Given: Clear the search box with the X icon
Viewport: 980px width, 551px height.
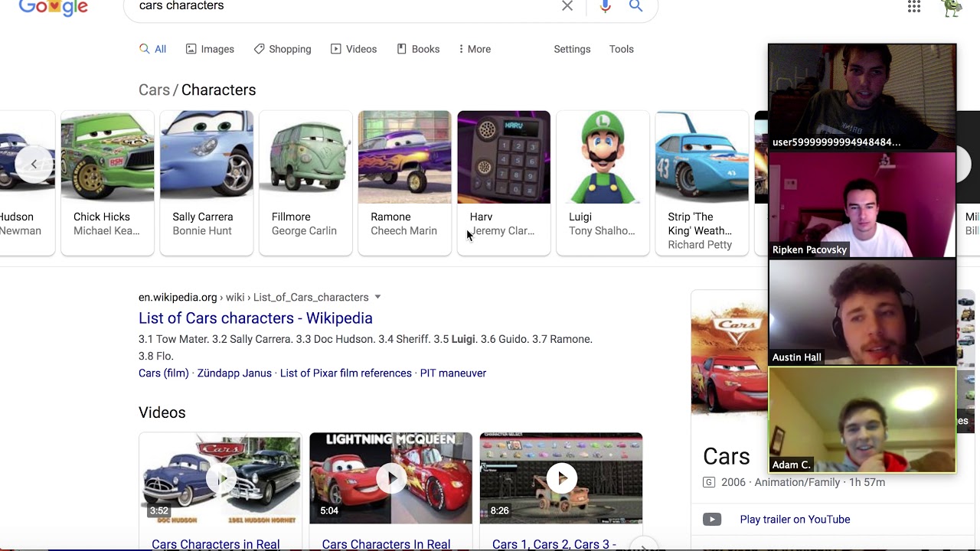Looking at the screenshot, I should pos(567,6).
